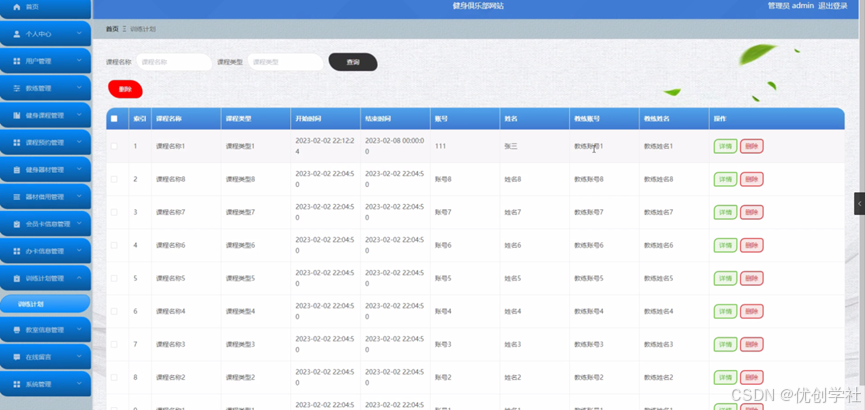Click the 教练账号6 cell
This screenshot has height=410, width=865.
[x=589, y=245]
